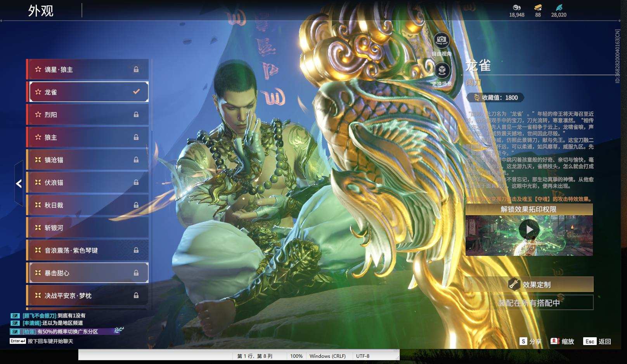Click the 收藏值 collection value icon
The width and height of the screenshot is (627, 364).
(x=477, y=98)
